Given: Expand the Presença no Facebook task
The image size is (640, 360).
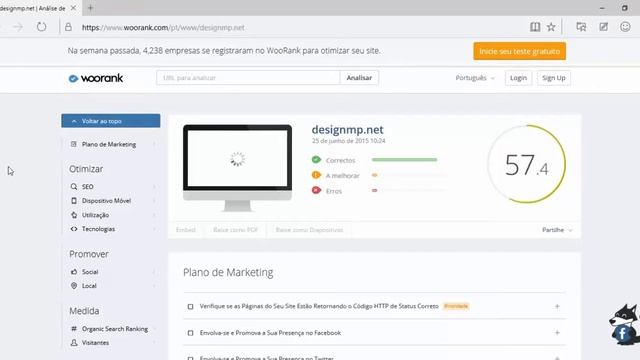Looking at the screenshot, I should click(x=557, y=333).
